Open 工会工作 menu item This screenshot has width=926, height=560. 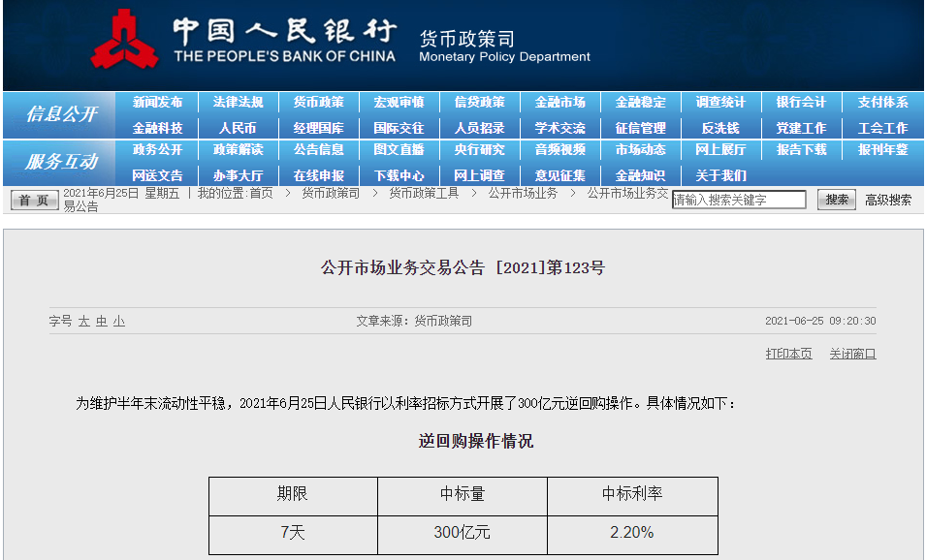[883, 128]
